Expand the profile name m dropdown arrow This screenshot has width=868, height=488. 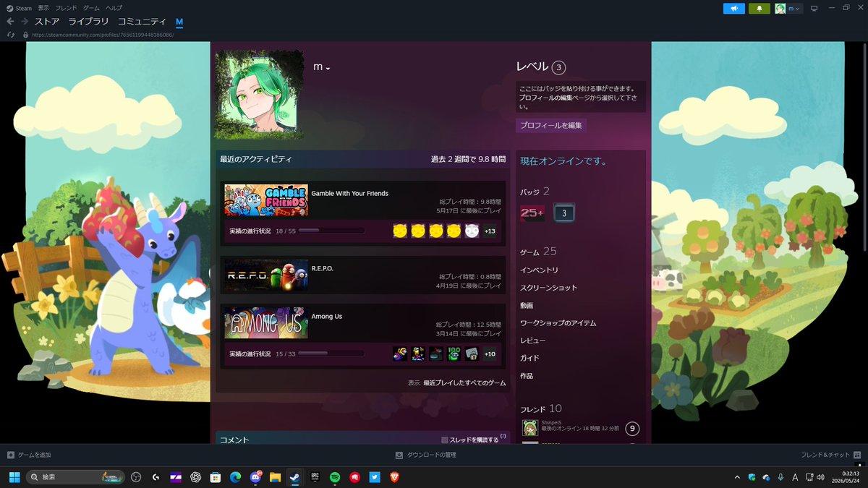[x=328, y=69]
